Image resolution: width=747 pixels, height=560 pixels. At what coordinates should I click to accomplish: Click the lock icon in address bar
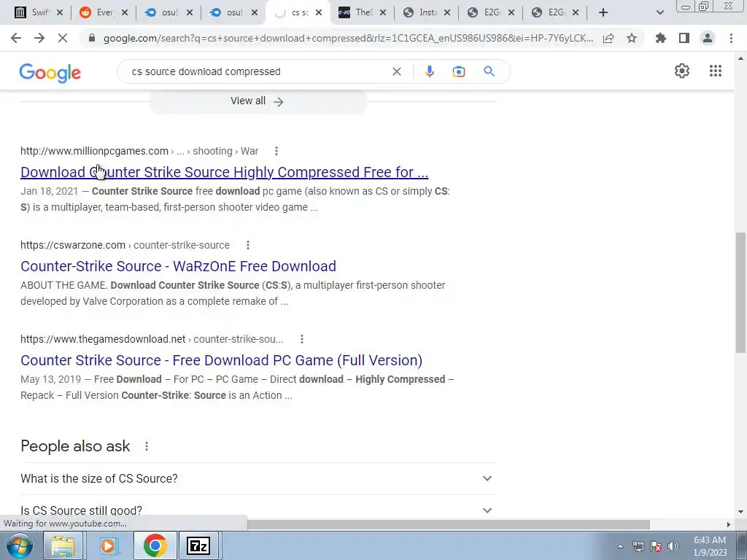92,38
